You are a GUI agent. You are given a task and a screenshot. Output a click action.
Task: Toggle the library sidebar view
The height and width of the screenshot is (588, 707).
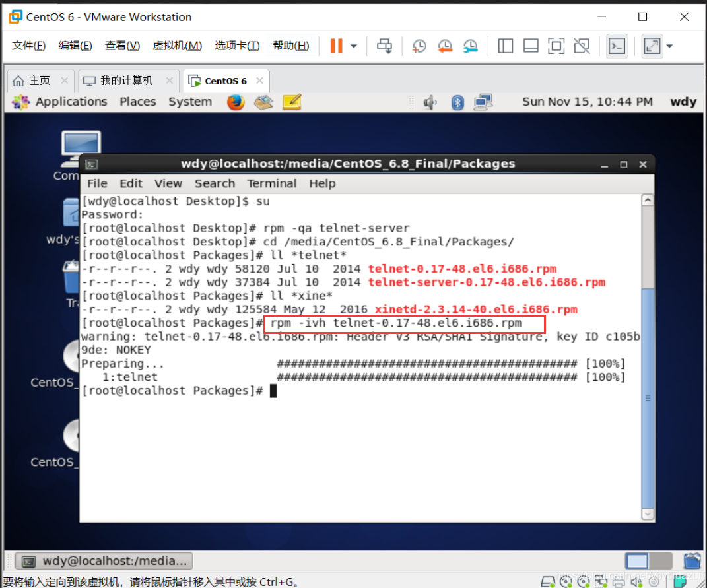click(x=506, y=46)
